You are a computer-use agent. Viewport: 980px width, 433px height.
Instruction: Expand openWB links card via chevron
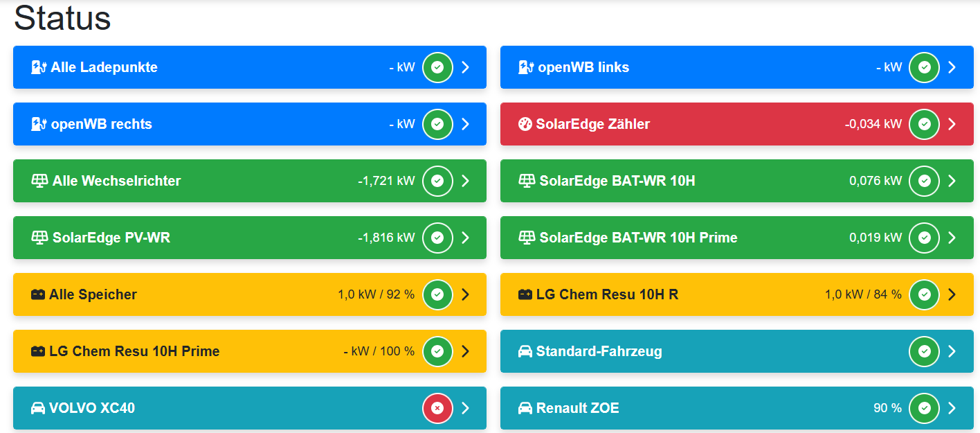tap(952, 67)
